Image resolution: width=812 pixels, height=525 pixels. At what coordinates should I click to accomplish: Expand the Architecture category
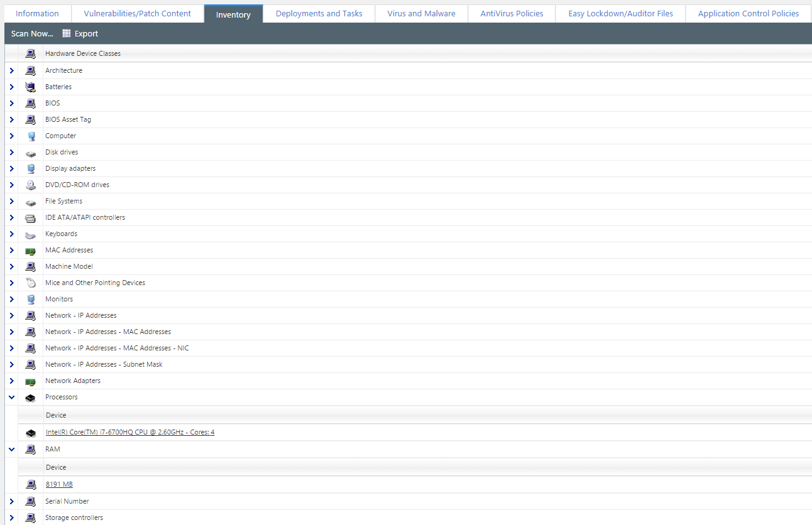click(x=11, y=70)
